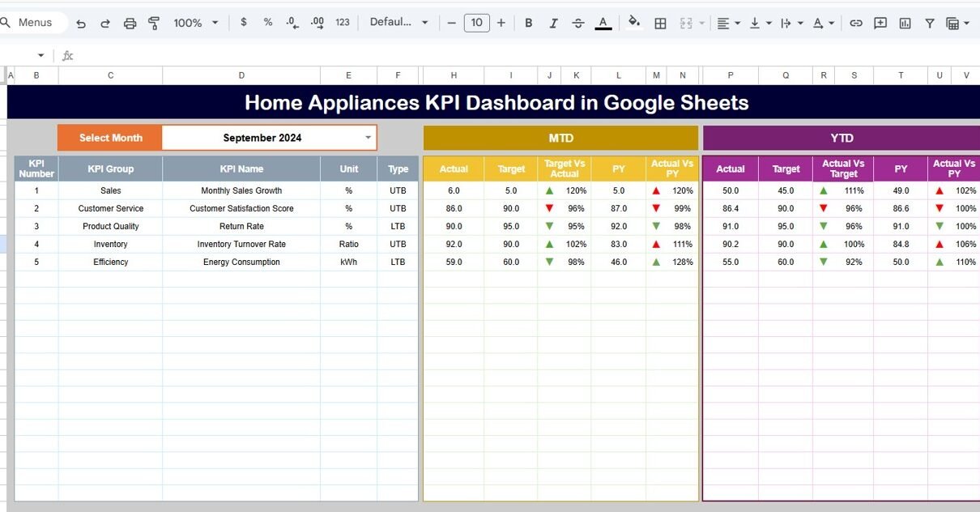Expand the September 2024 month dropdown
Screen dimensions: 980x512
pyautogui.click(x=368, y=138)
